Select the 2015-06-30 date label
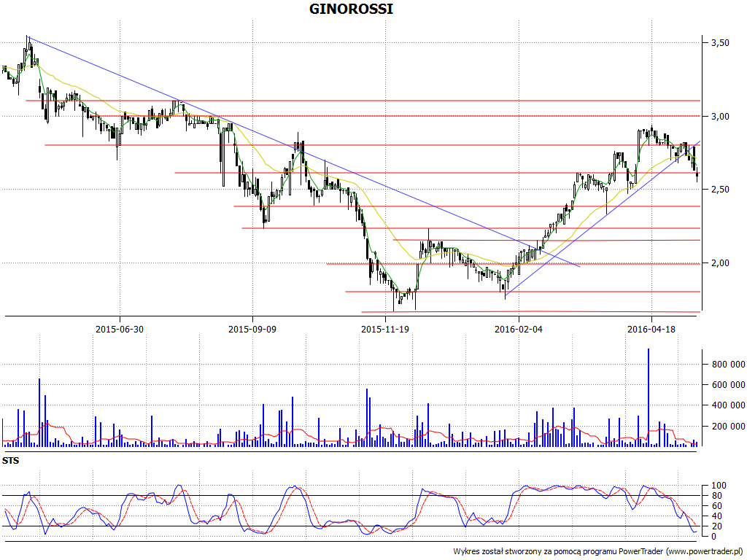This screenshot has width=747, height=560. (x=120, y=329)
